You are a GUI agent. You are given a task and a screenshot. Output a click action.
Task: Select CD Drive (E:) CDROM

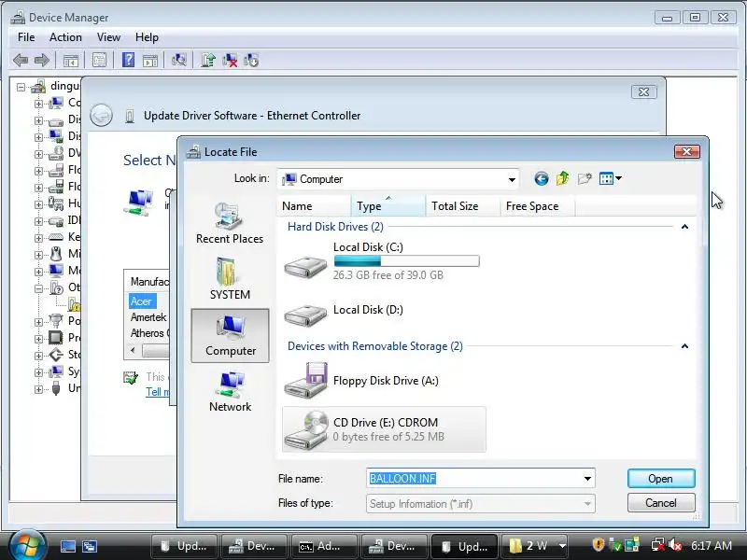pos(384,429)
